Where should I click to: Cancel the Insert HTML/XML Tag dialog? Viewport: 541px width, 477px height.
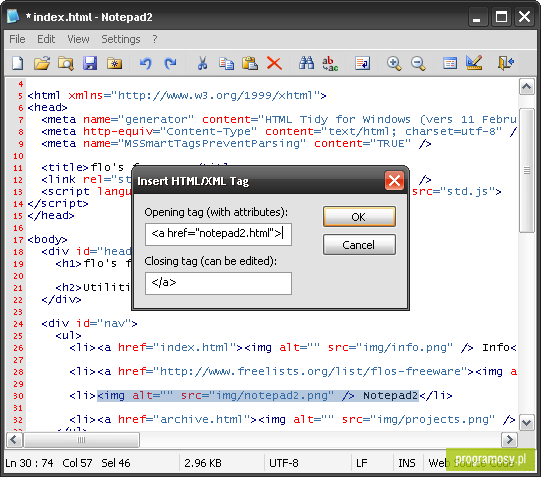pos(359,245)
